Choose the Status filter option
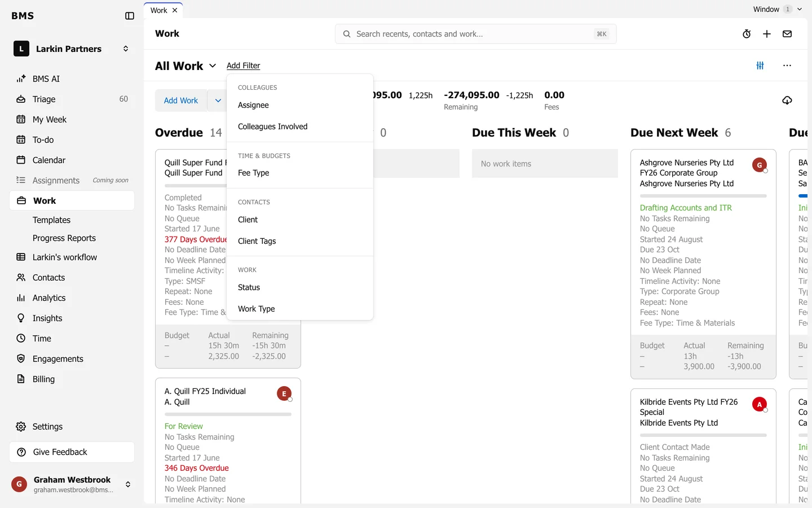Viewport: 812px width, 508px height. 300,287
